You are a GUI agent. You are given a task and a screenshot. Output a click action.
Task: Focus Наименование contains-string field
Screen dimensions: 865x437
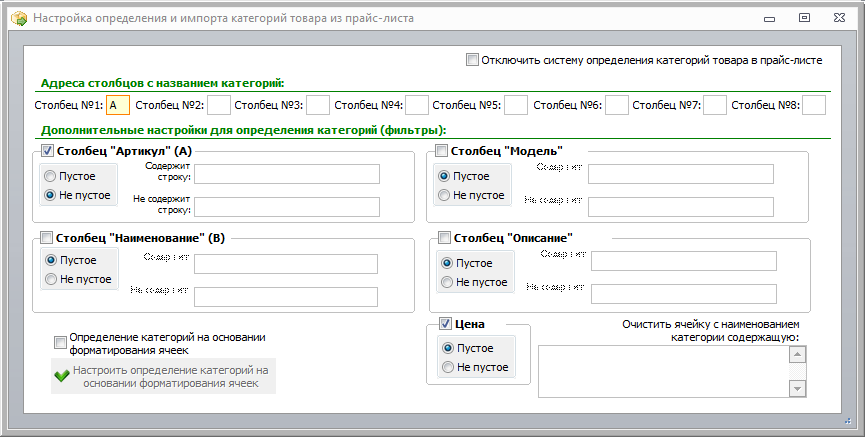click(x=286, y=264)
